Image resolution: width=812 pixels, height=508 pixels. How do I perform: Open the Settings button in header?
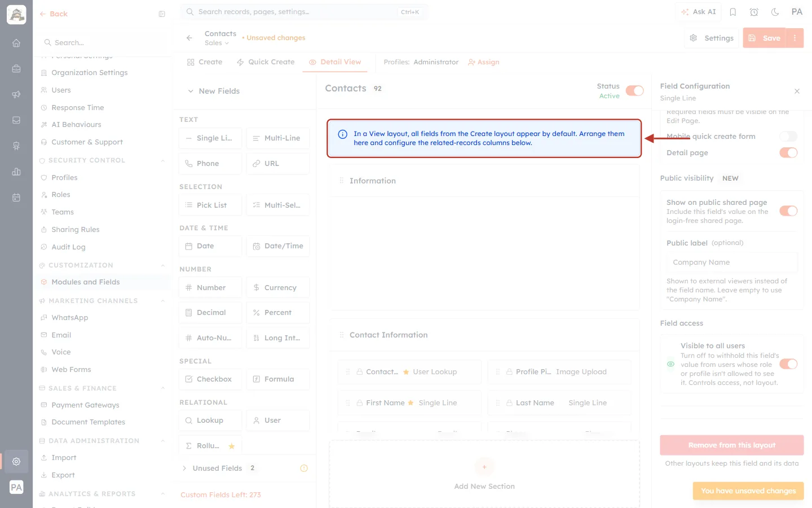(x=712, y=38)
